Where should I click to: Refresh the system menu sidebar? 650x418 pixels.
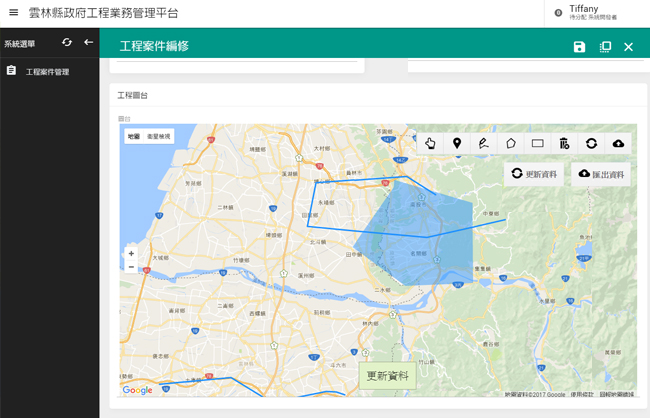point(67,43)
